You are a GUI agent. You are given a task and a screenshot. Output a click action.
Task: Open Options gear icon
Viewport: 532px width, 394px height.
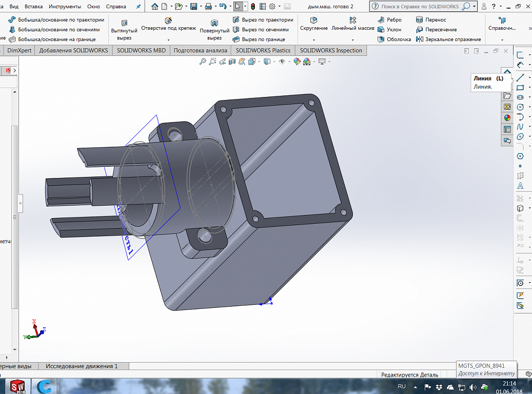272,7
